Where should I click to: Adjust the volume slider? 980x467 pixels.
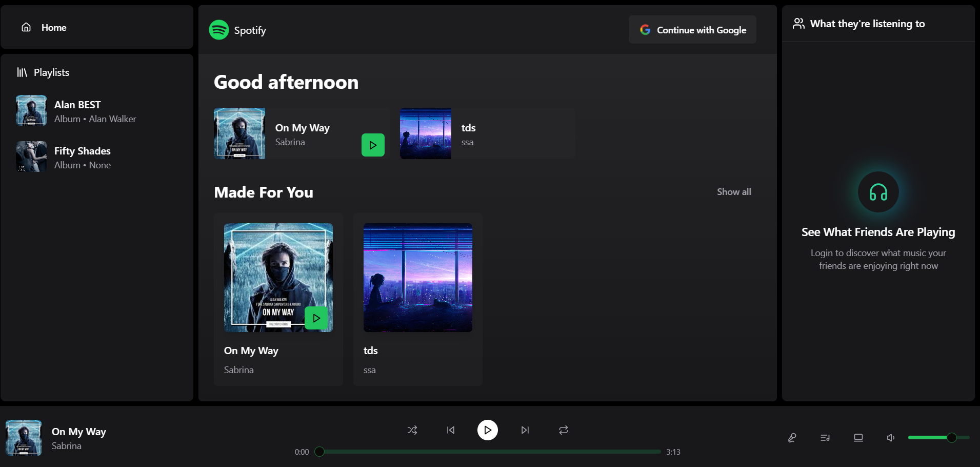click(x=938, y=438)
